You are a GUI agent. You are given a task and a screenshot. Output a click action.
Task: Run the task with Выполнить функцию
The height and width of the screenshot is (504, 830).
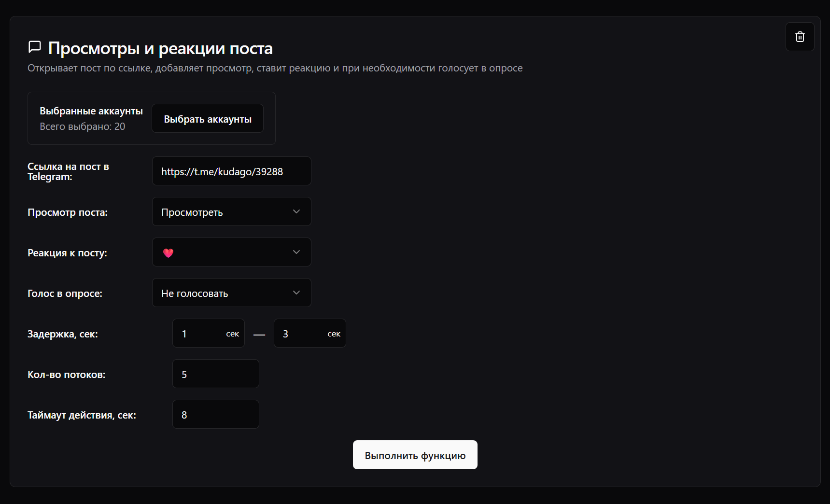[415, 455]
